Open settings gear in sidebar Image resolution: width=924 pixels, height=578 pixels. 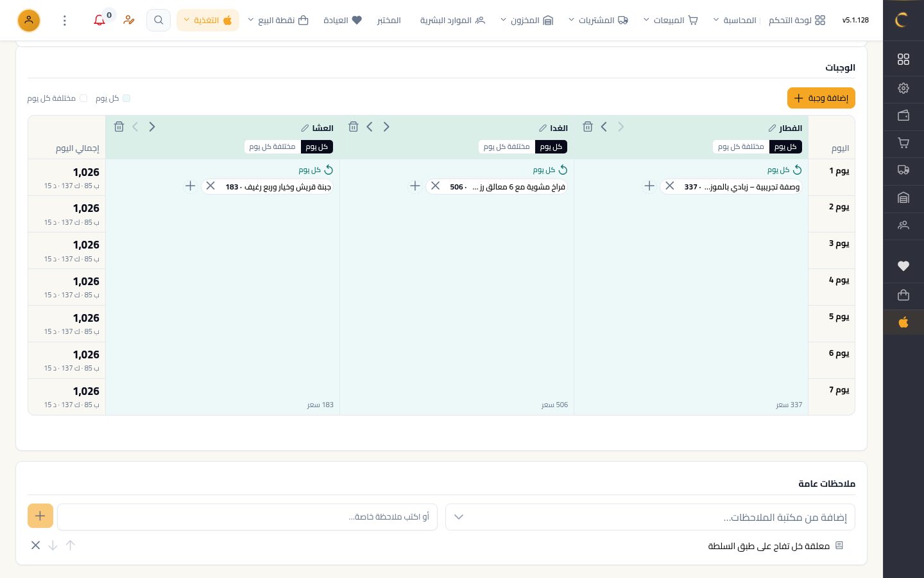coord(903,88)
